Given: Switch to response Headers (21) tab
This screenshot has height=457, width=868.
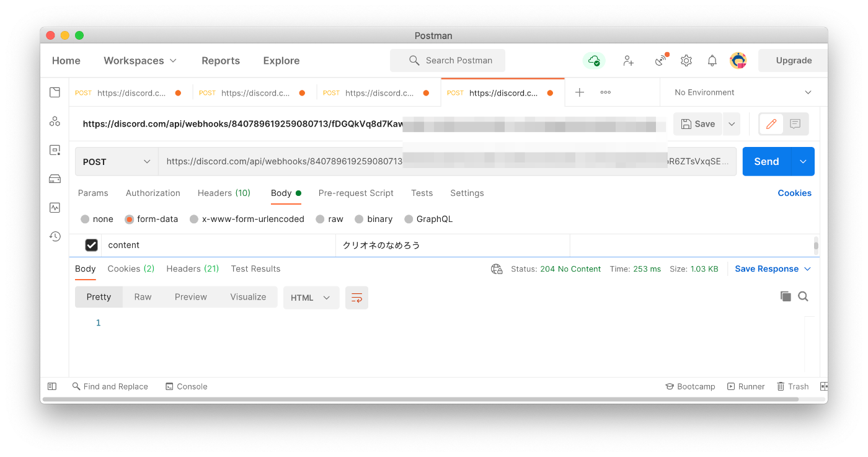Looking at the screenshot, I should pyautogui.click(x=193, y=268).
